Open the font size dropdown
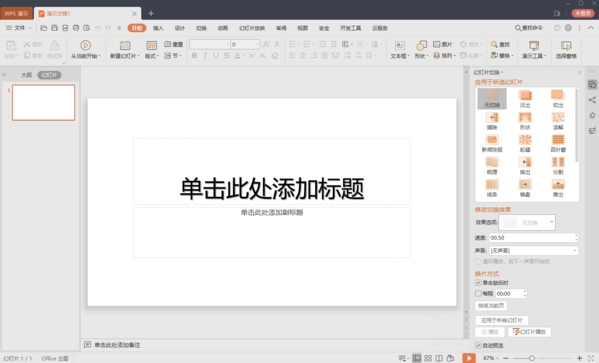 point(257,44)
